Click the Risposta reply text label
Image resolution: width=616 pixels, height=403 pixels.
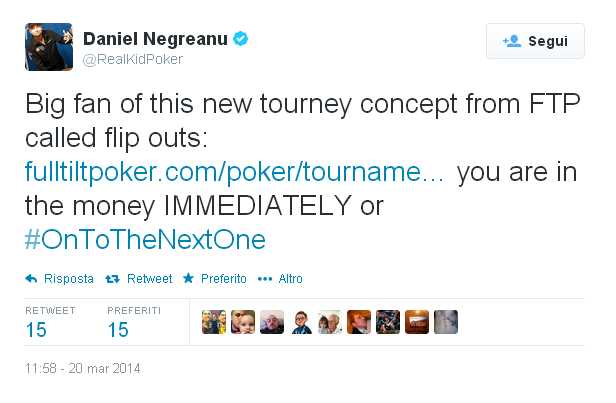(x=69, y=279)
